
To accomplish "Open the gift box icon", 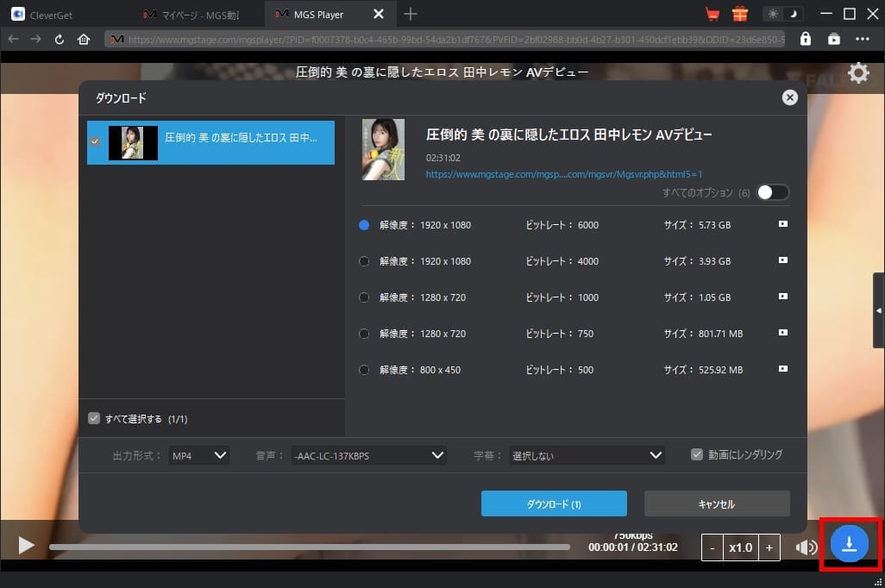I will 739,14.
